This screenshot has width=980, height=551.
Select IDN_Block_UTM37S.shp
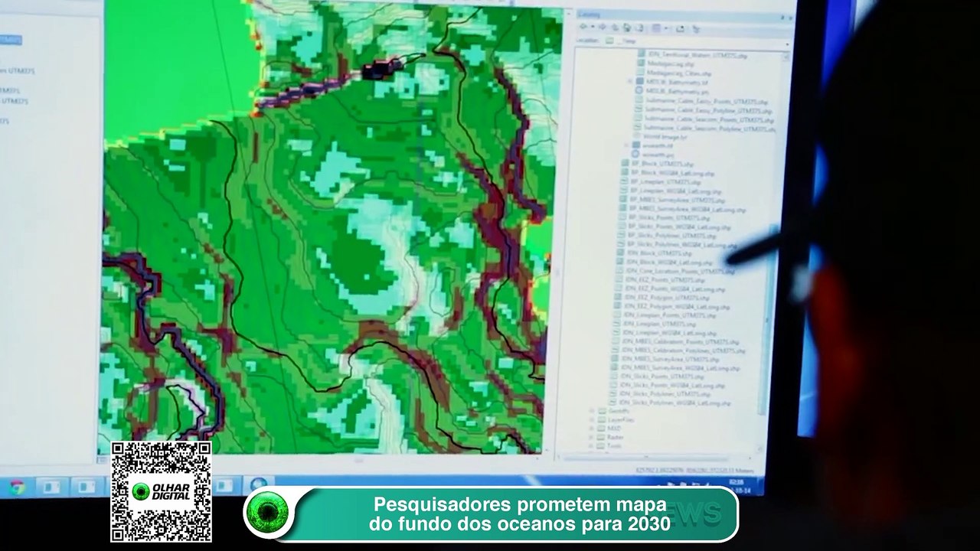(658, 253)
